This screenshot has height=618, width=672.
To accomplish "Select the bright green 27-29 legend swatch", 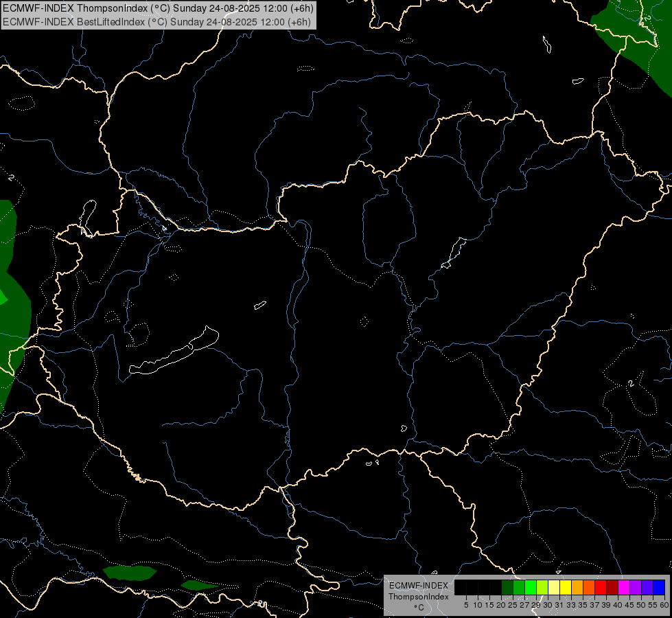I will [x=531, y=587].
